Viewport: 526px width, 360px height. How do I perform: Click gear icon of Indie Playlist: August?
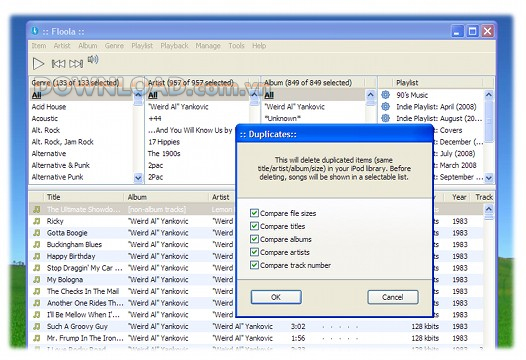(385, 118)
